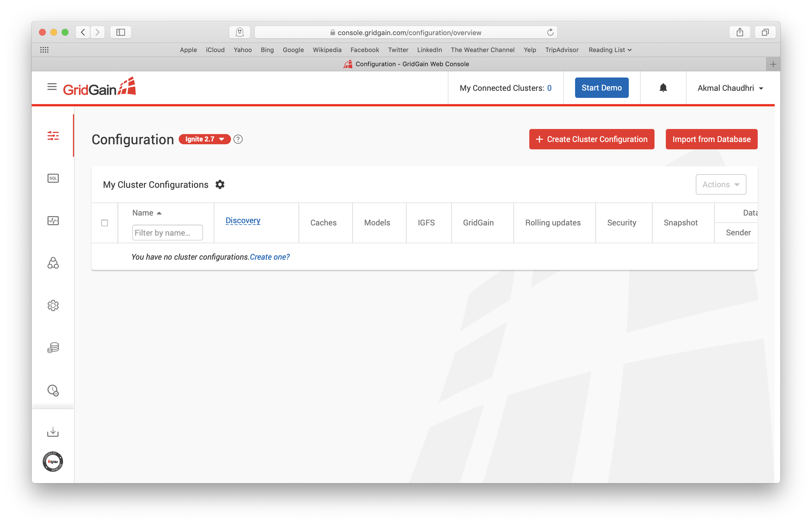Select the settings gear icon in sidebar

tap(53, 305)
